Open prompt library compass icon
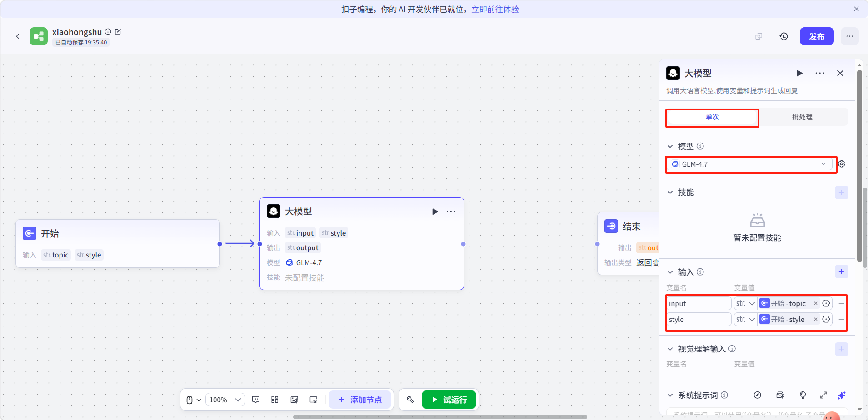The image size is (868, 420). pos(757,395)
